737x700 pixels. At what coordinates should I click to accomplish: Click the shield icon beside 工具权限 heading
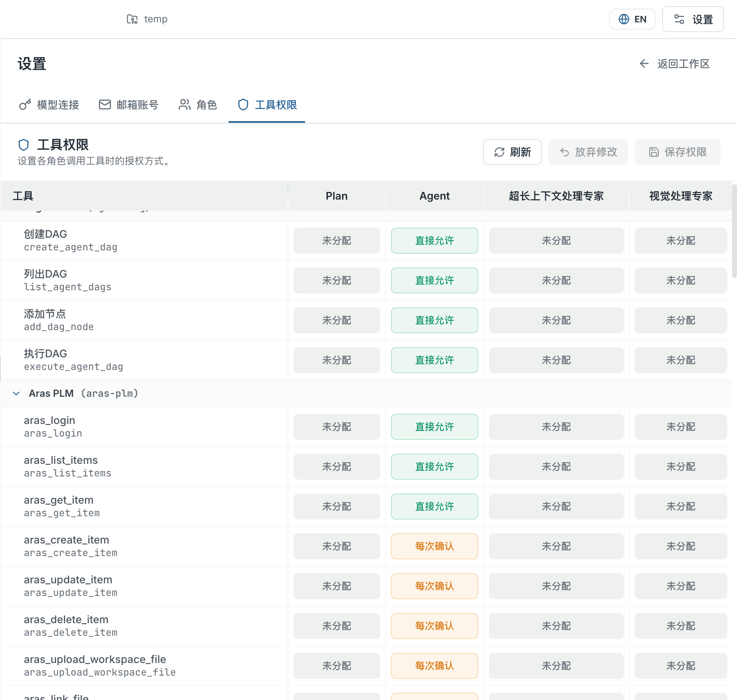pos(24,145)
